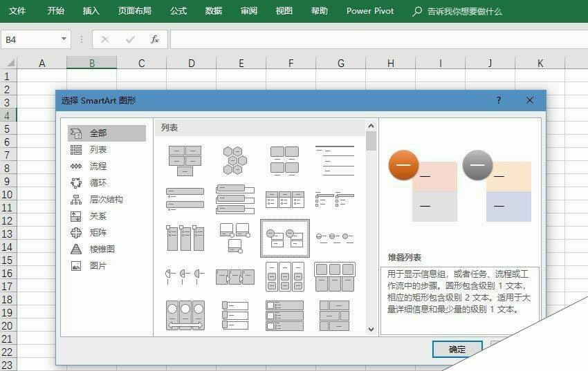
Task: Switch to the 数据 tab
Action: 213,11
